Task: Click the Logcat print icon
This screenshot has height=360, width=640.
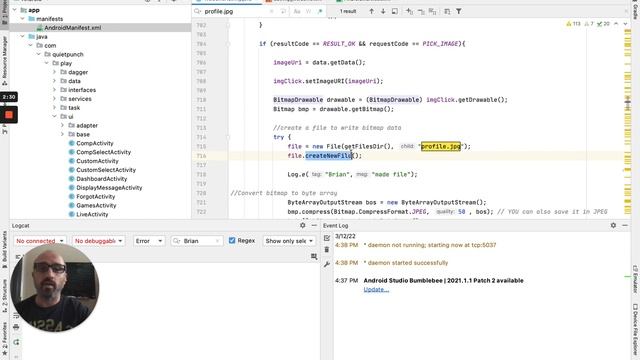Action: (x=16, y=327)
